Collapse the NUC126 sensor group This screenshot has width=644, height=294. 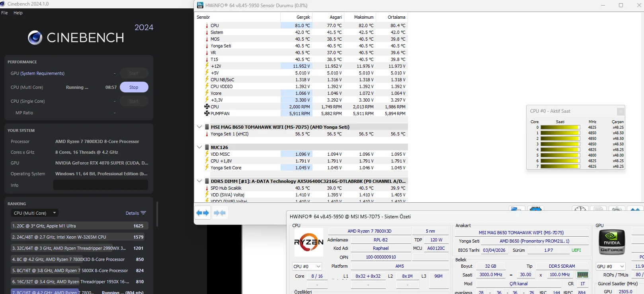click(x=199, y=147)
